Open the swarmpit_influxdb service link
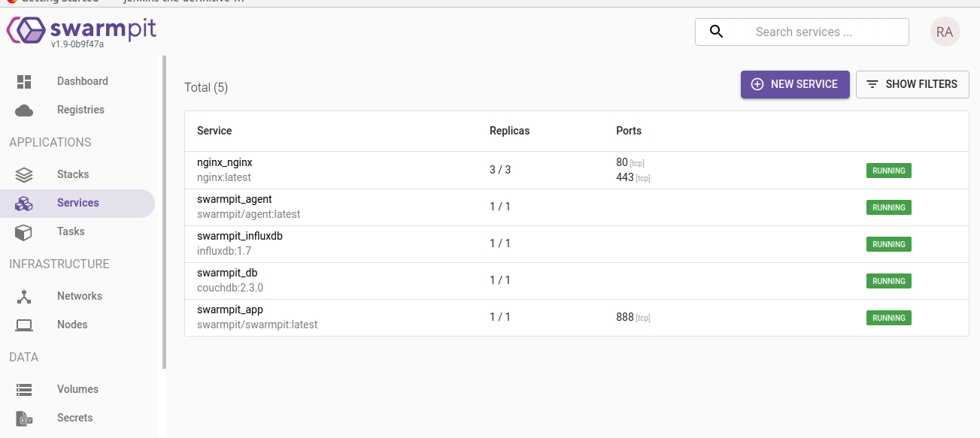 click(239, 235)
